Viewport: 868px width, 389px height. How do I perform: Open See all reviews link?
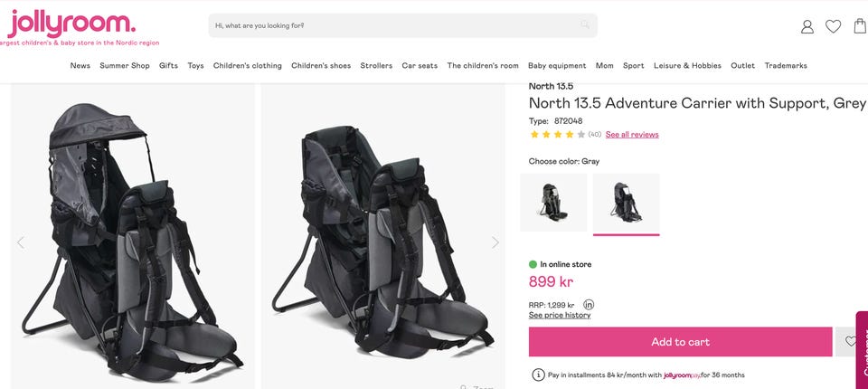[x=632, y=135]
